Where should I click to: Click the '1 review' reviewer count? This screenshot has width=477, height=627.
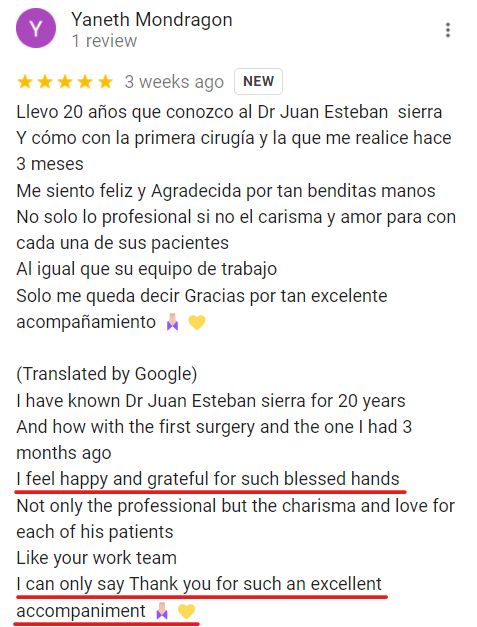(x=104, y=41)
